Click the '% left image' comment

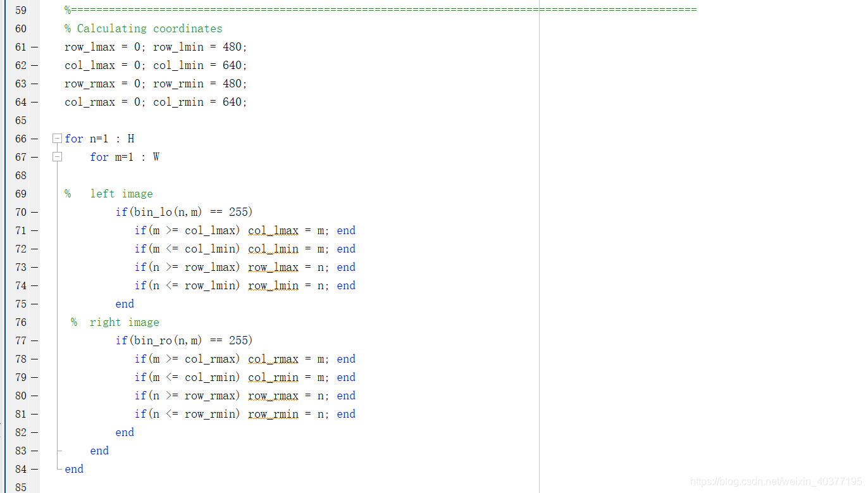109,194
